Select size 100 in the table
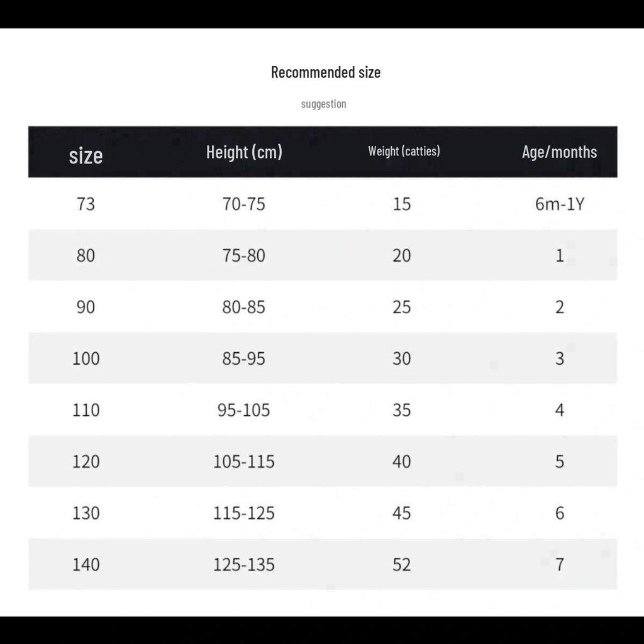Viewport: 644px width, 644px height. [86, 358]
